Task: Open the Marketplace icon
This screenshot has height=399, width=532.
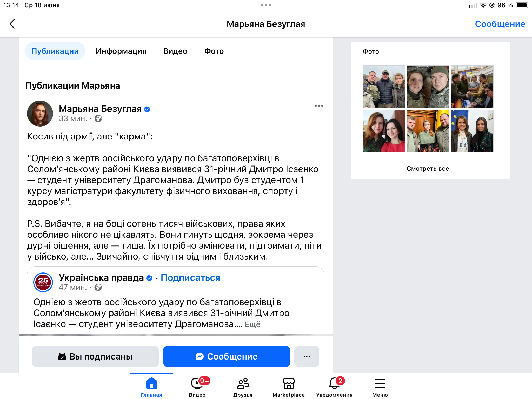Action: click(289, 383)
